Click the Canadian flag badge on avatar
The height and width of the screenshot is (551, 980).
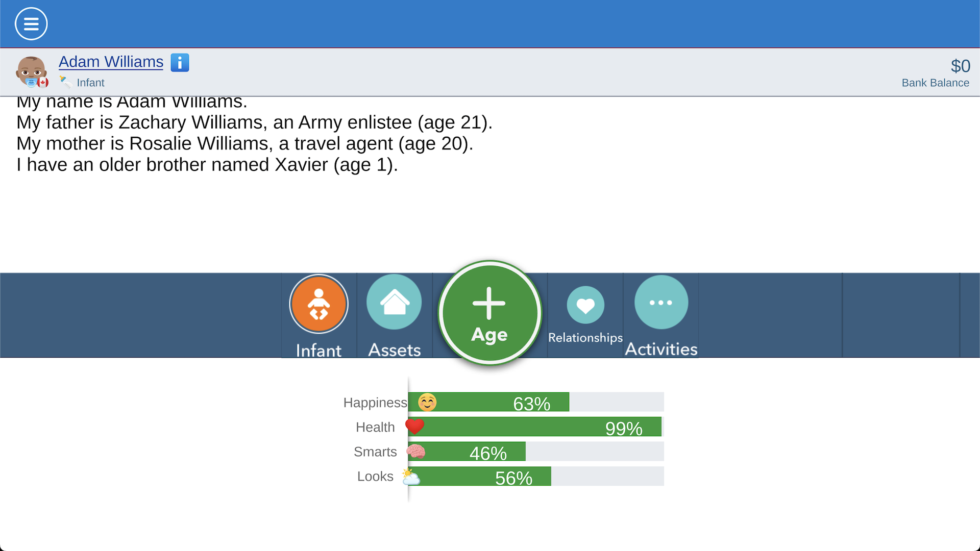(x=43, y=82)
